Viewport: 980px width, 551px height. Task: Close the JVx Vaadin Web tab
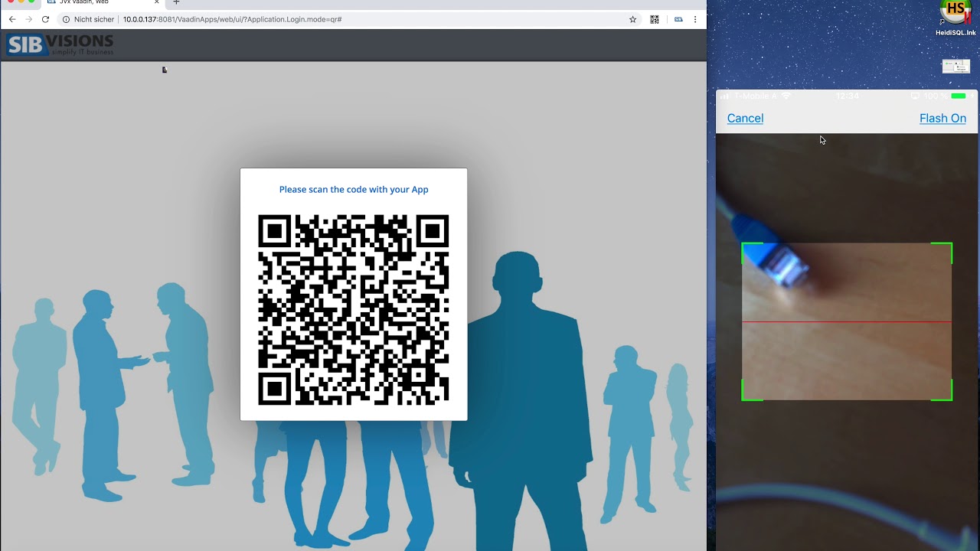156,2
